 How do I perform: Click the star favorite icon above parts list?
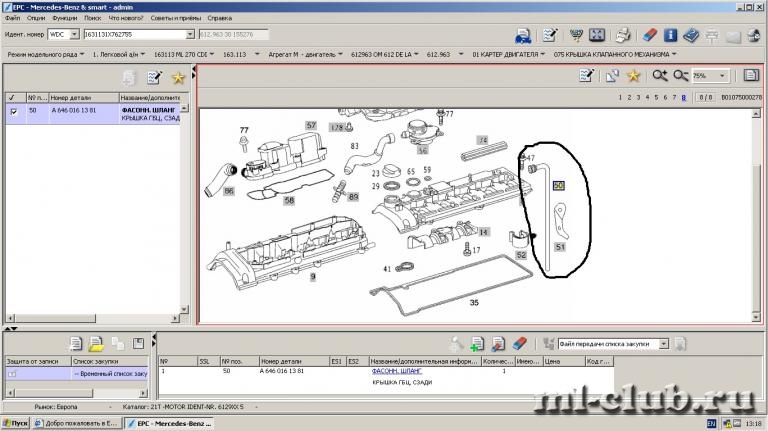tap(178, 77)
